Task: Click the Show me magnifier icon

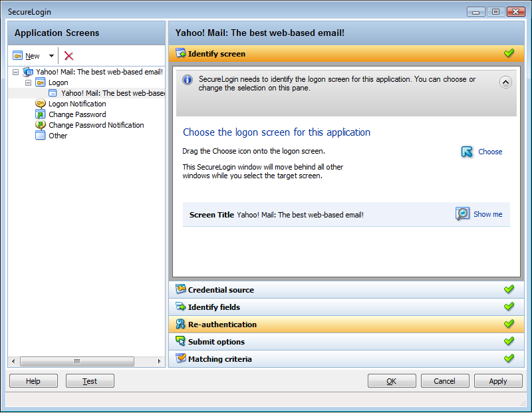Action: point(462,214)
